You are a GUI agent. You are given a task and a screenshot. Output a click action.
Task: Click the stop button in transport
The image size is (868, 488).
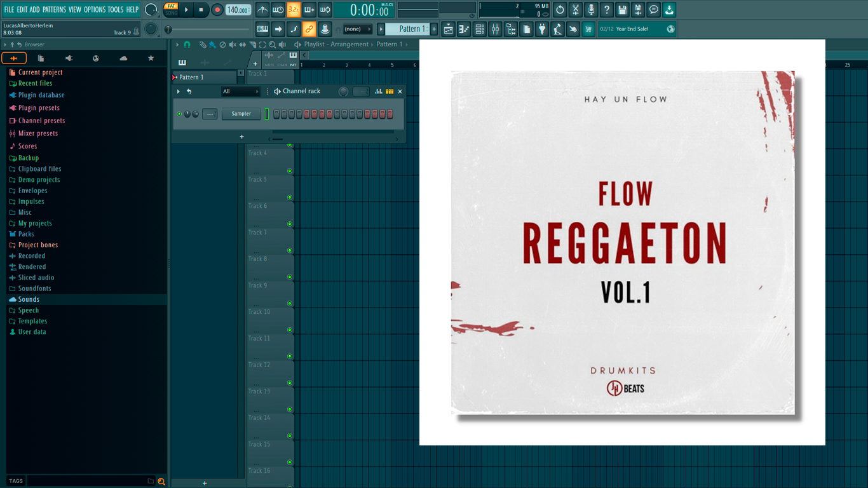click(x=201, y=10)
